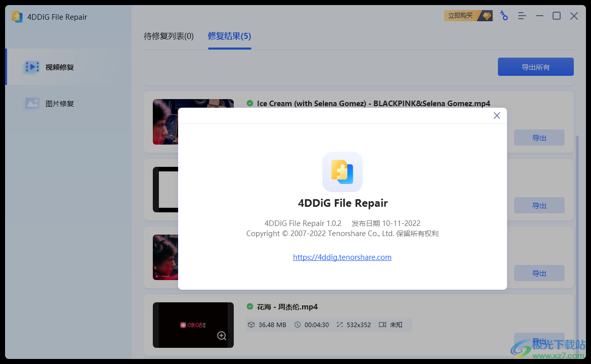Click the third result video thumbnail

pyautogui.click(x=165, y=257)
